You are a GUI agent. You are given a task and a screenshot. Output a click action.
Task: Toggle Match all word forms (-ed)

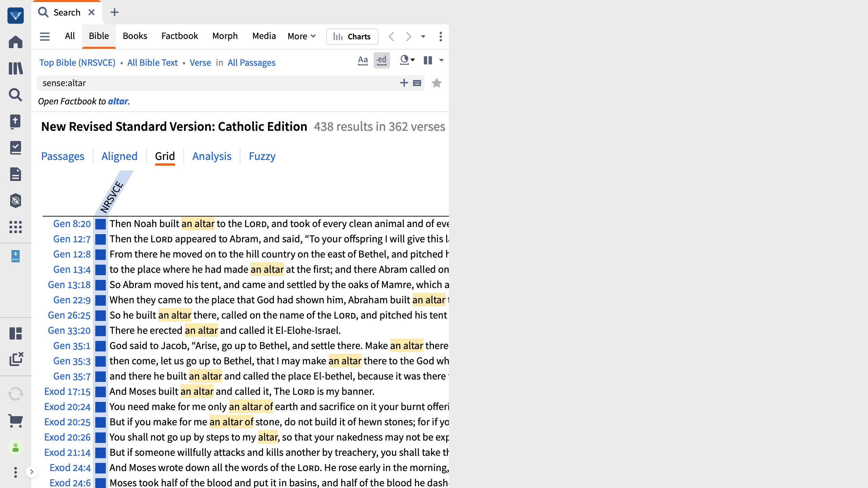click(381, 60)
